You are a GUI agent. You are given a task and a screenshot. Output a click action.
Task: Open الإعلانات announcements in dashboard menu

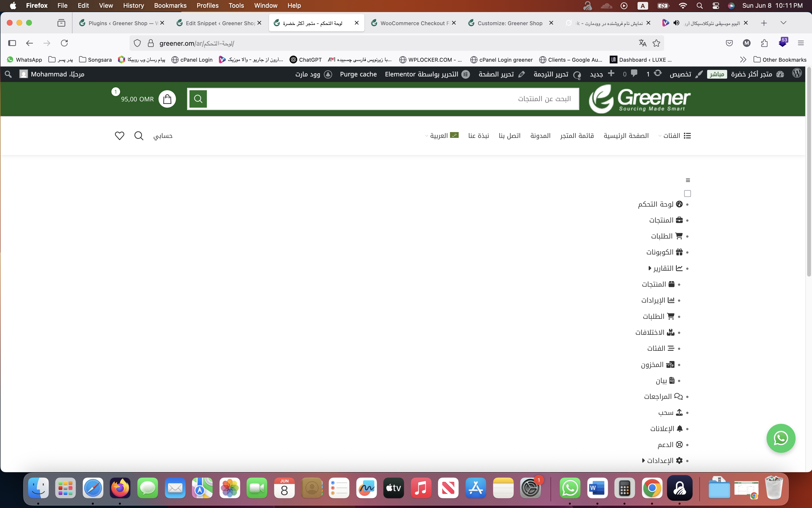point(667,428)
